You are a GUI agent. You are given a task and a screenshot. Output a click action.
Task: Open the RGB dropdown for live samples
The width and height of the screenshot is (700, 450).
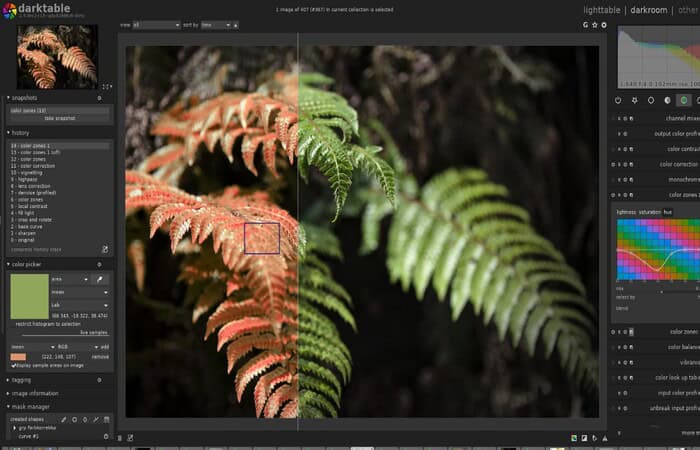click(x=77, y=347)
